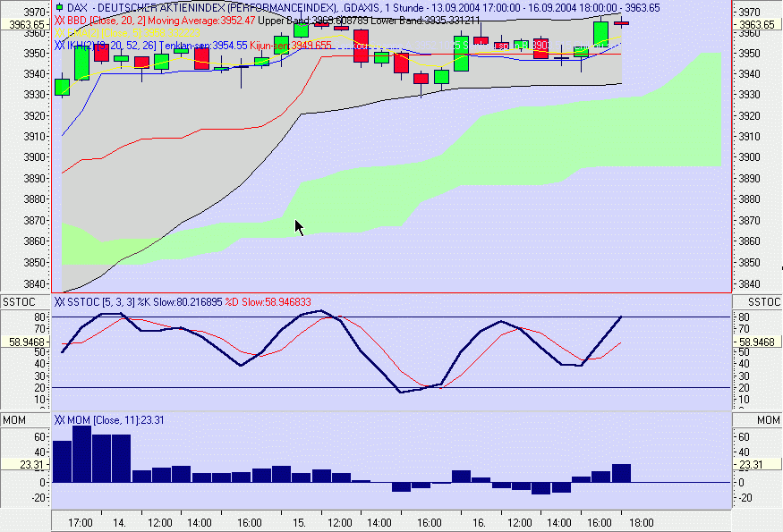Click the MOM panel label on the right
The width and height of the screenshot is (783, 532).
pyautogui.click(x=769, y=420)
